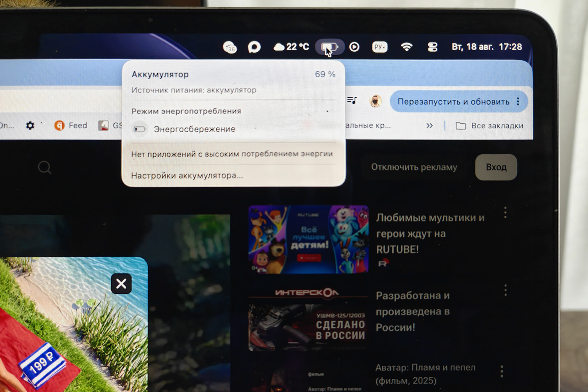Screen dimensions: 588x392
Task: Open the Now Playing menu bar icon
Action: click(354, 47)
